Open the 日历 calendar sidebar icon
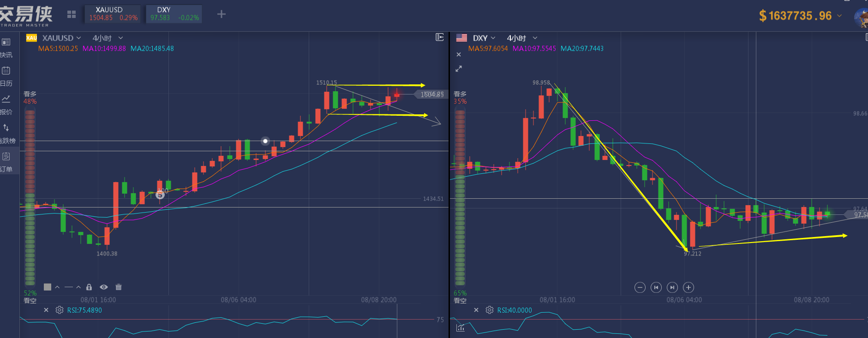Image resolution: width=868 pixels, height=338 pixels. [6, 76]
